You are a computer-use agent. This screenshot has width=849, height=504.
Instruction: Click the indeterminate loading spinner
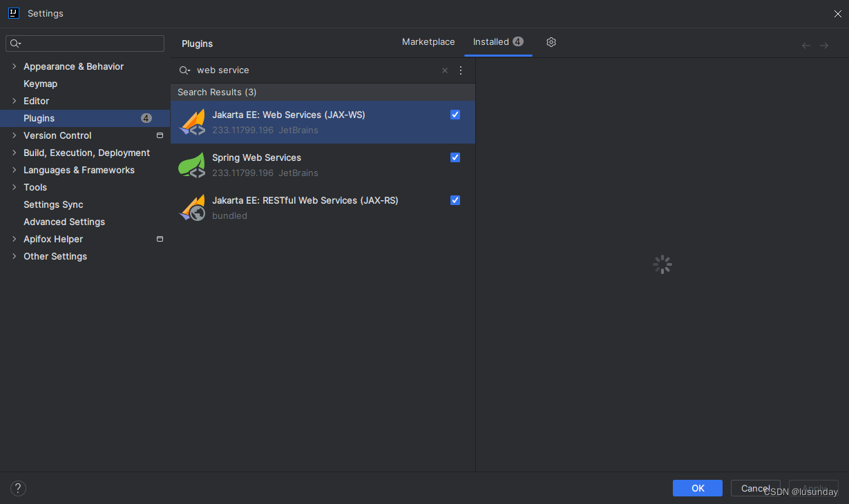point(662,264)
